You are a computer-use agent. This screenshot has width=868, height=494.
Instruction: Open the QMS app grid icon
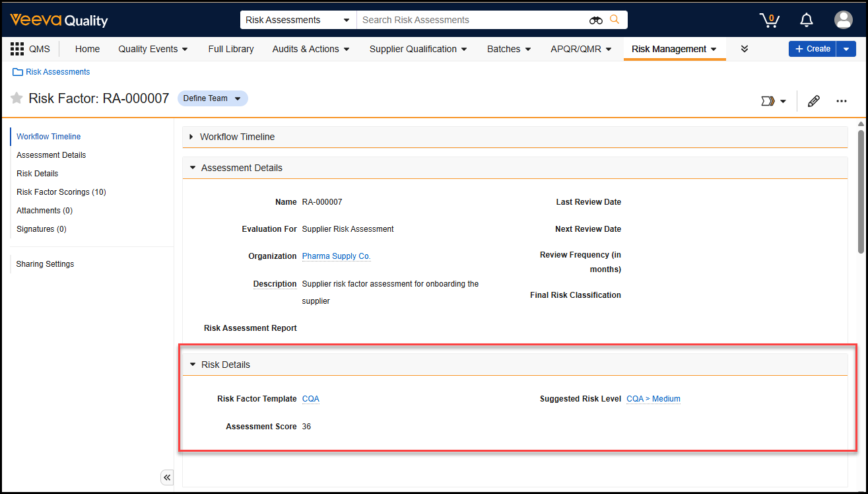(x=17, y=49)
